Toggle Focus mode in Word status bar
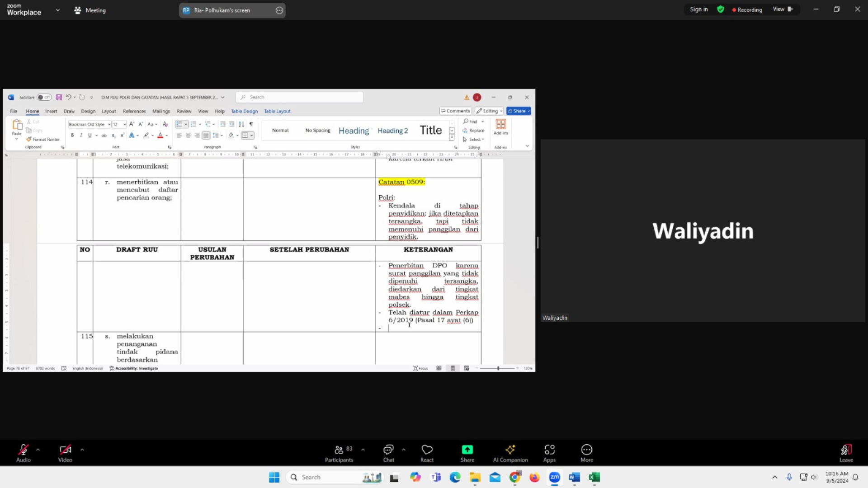The width and height of the screenshot is (868, 488). click(420, 368)
